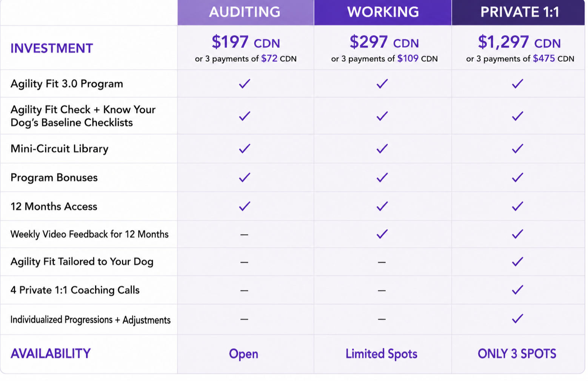Click Auditing dash for Weekly Video Feedback
588x381 pixels.
(244, 234)
